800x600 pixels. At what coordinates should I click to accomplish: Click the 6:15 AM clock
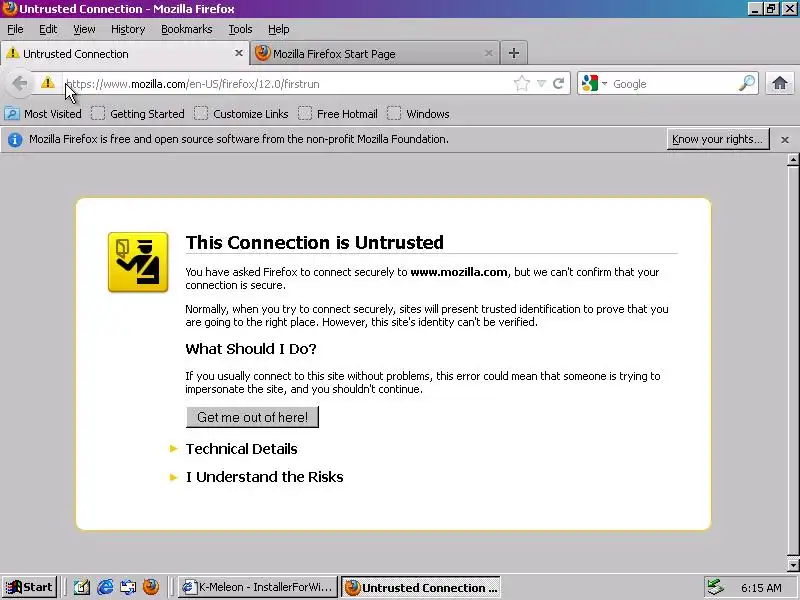point(761,588)
